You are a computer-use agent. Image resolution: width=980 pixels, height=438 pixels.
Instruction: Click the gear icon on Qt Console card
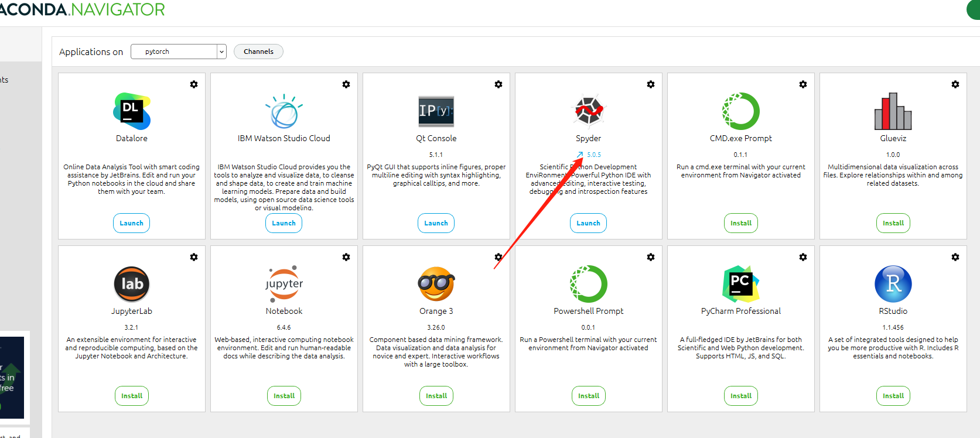coord(498,84)
